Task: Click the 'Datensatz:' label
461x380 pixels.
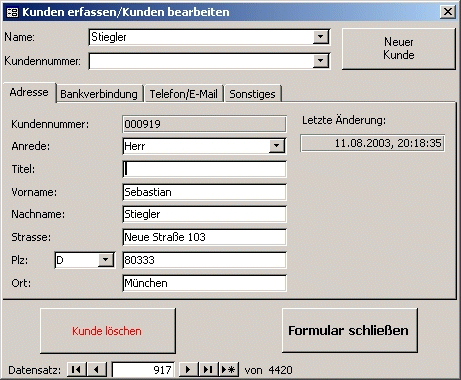Action: [x=35, y=370]
